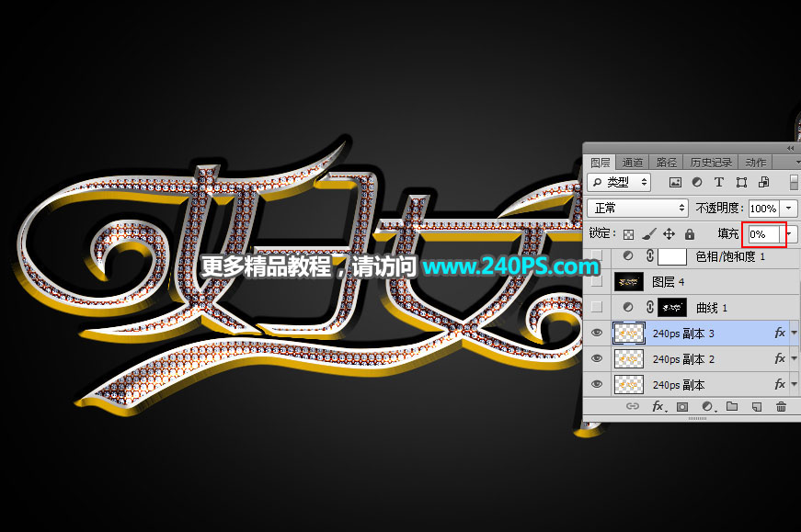Image resolution: width=801 pixels, height=532 pixels.
Task: Click adjustment icon on 曲线 1 layer
Action: pos(628,307)
